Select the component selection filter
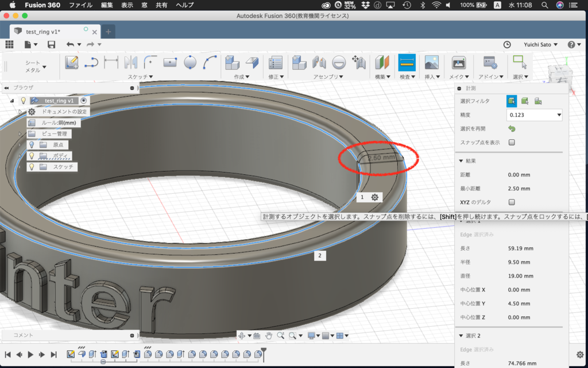Viewport: 588px width, 368px height. click(537, 101)
